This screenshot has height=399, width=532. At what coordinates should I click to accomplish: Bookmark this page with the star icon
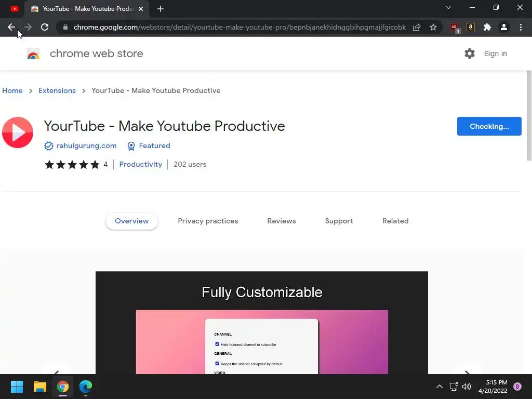click(433, 27)
